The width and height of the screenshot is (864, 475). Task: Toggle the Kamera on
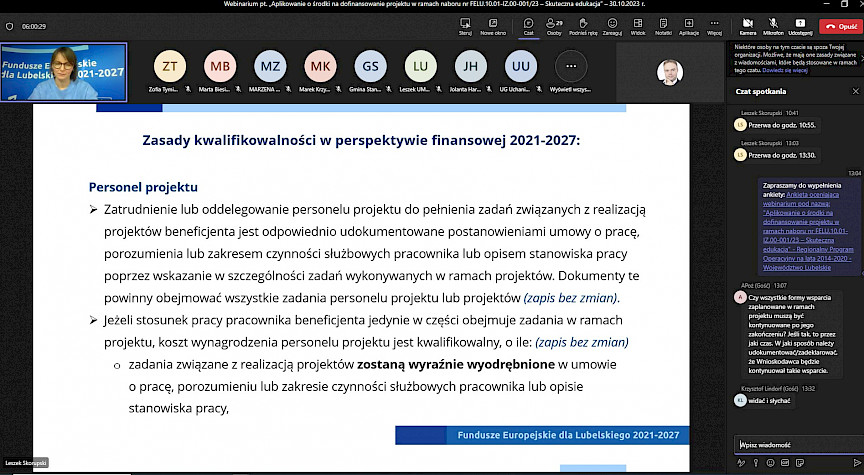(x=748, y=26)
